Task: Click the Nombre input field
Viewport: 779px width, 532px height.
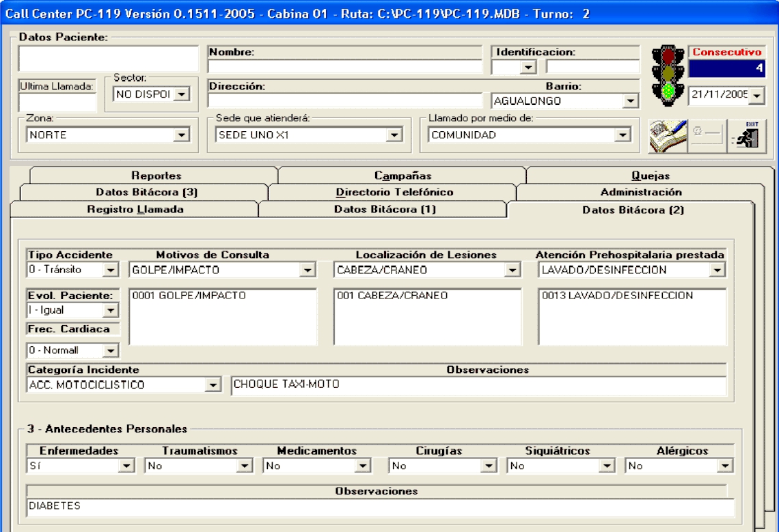Action: (x=344, y=67)
